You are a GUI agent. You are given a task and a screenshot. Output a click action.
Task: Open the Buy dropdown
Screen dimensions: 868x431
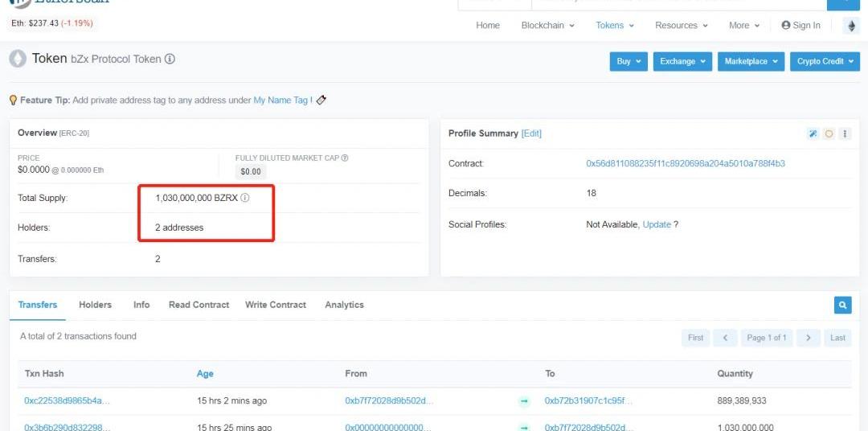coord(628,61)
